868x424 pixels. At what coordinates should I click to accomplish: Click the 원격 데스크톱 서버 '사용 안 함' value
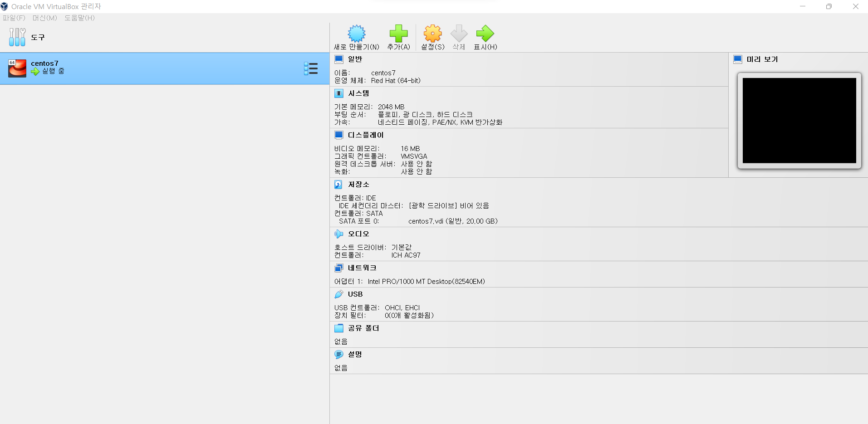pyautogui.click(x=416, y=164)
